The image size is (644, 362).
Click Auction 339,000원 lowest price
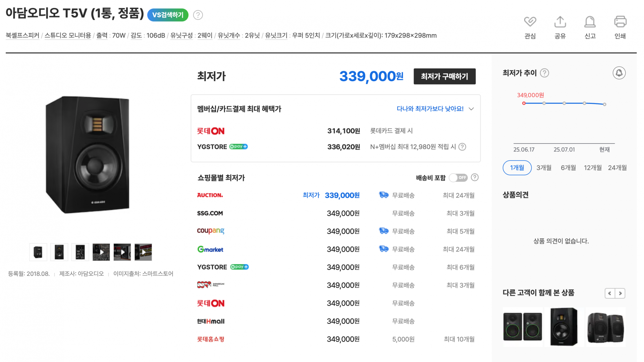[342, 195]
